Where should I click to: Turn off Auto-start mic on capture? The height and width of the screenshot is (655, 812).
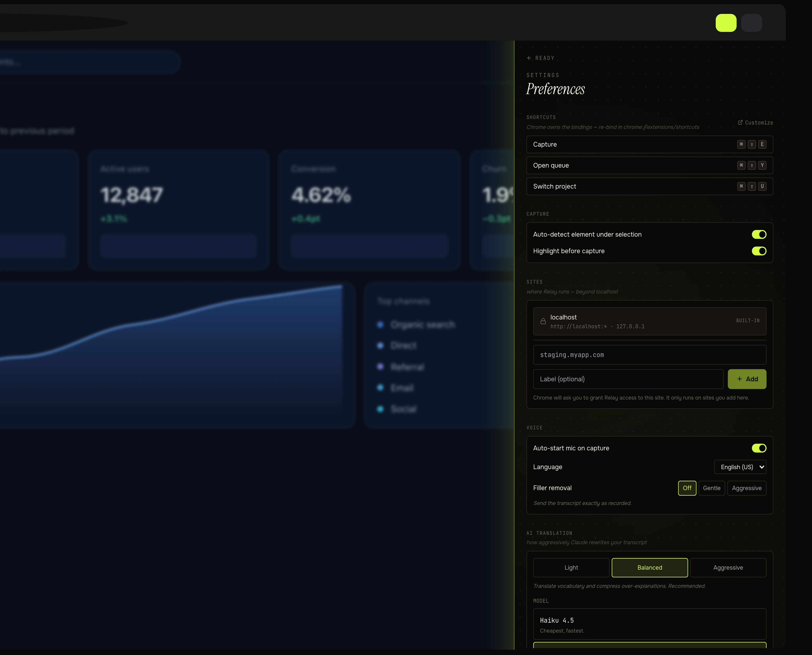tap(759, 448)
